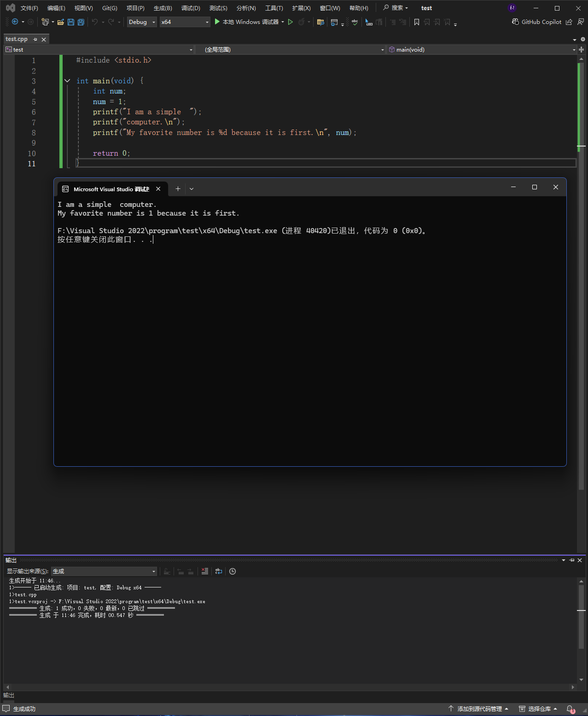588x716 pixels.
Task: Click 选择仓库 in the status bar
Action: [x=538, y=709]
